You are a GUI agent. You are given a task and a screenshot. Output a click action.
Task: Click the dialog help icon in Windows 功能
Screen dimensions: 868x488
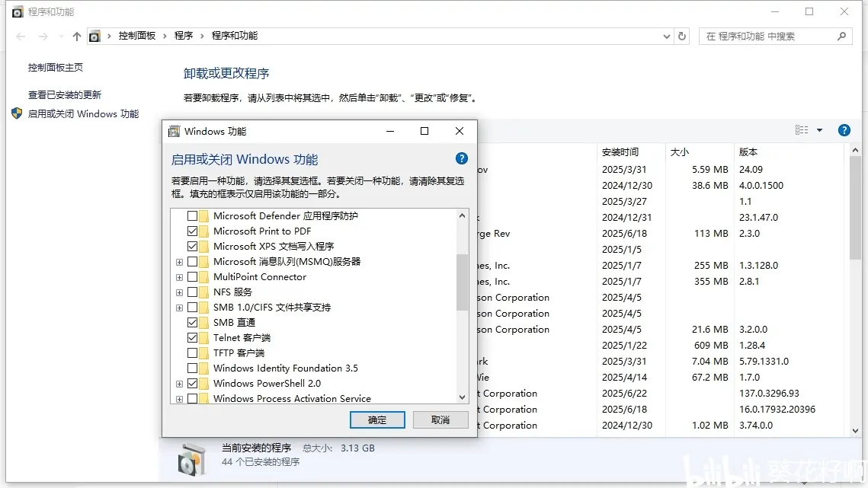pyautogui.click(x=461, y=158)
